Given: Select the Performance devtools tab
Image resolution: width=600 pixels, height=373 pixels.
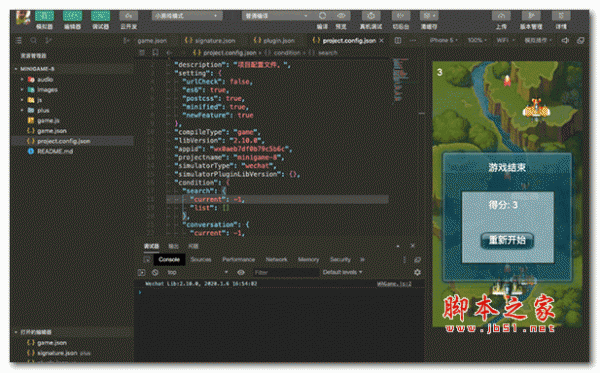Looking at the screenshot, I should coord(238,259).
